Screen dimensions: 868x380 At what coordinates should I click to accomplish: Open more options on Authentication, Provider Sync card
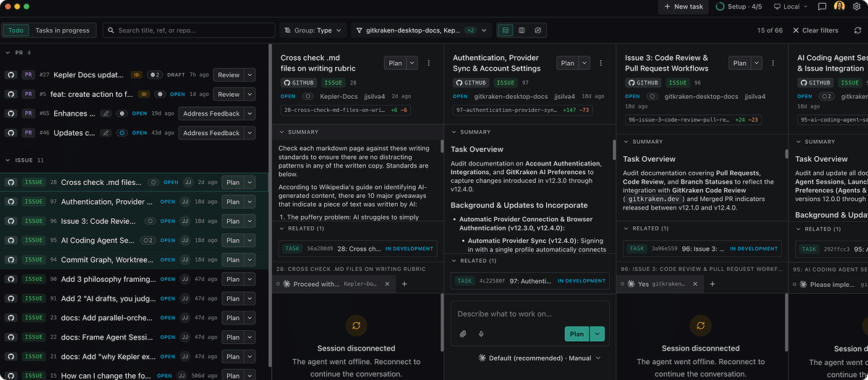[x=600, y=63]
